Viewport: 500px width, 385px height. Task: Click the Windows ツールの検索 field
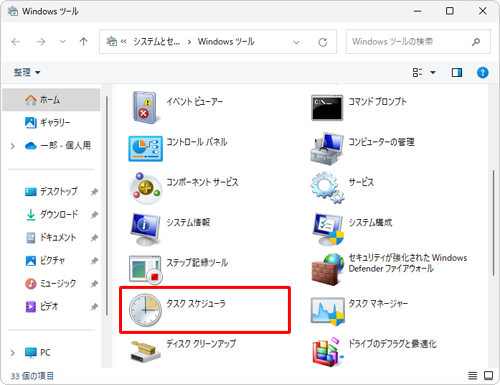pos(418,42)
